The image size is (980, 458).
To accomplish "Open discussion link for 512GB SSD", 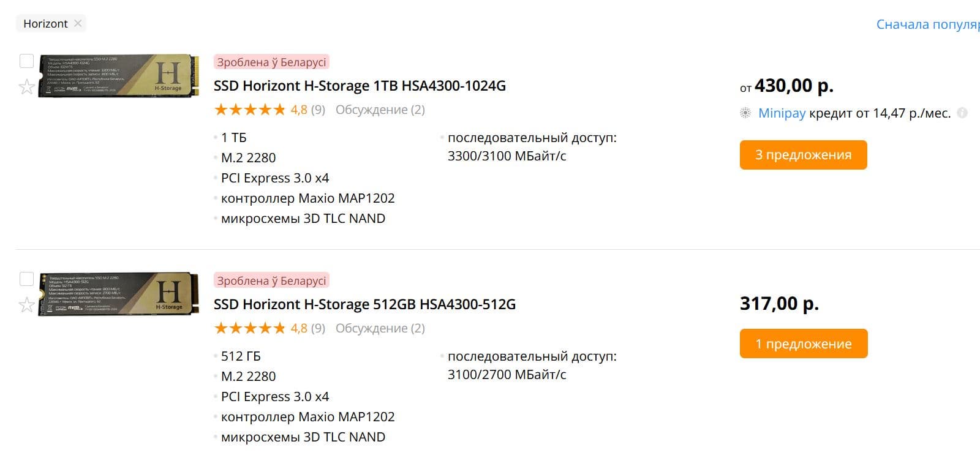I will (380, 329).
